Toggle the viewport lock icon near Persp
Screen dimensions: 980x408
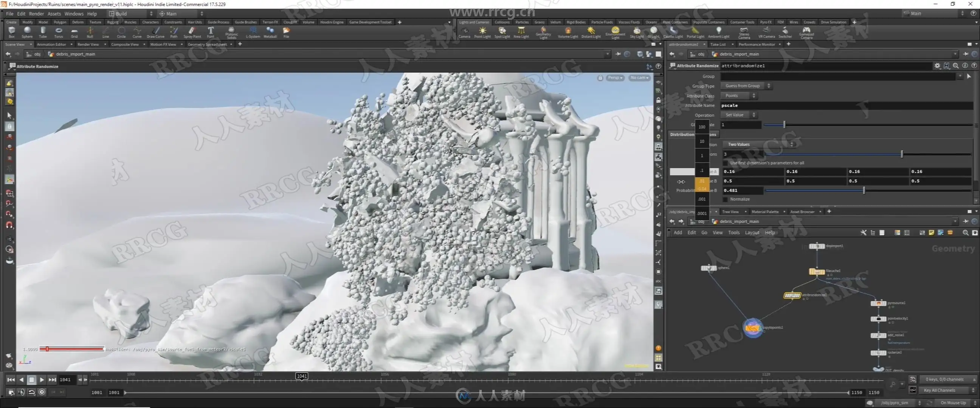pos(600,77)
